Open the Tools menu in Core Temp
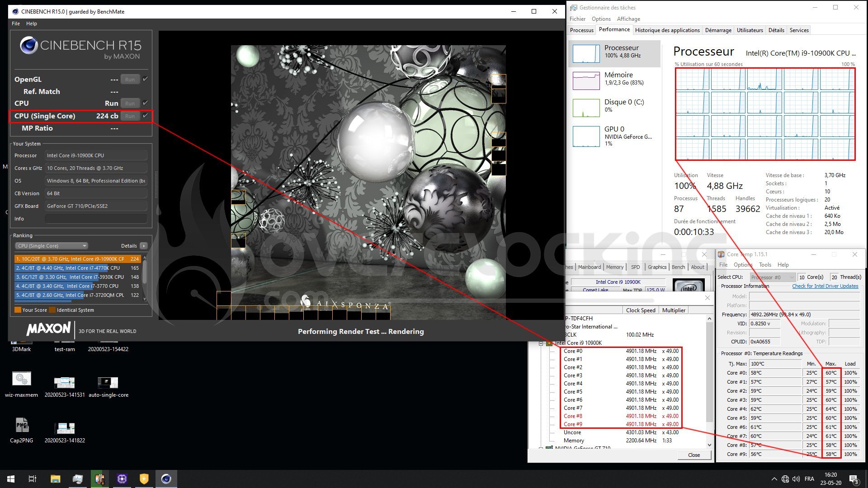The image size is (868, 488). [x=765, y=265]
